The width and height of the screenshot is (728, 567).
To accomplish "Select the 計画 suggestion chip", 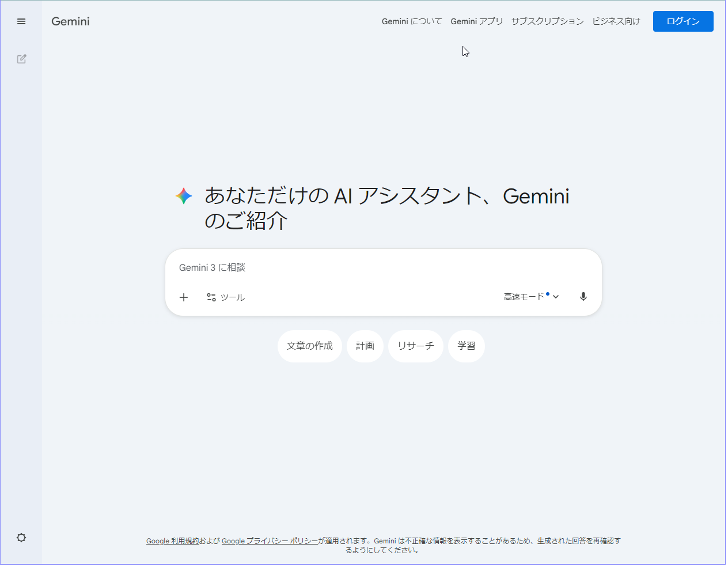I will click(365, 346).
